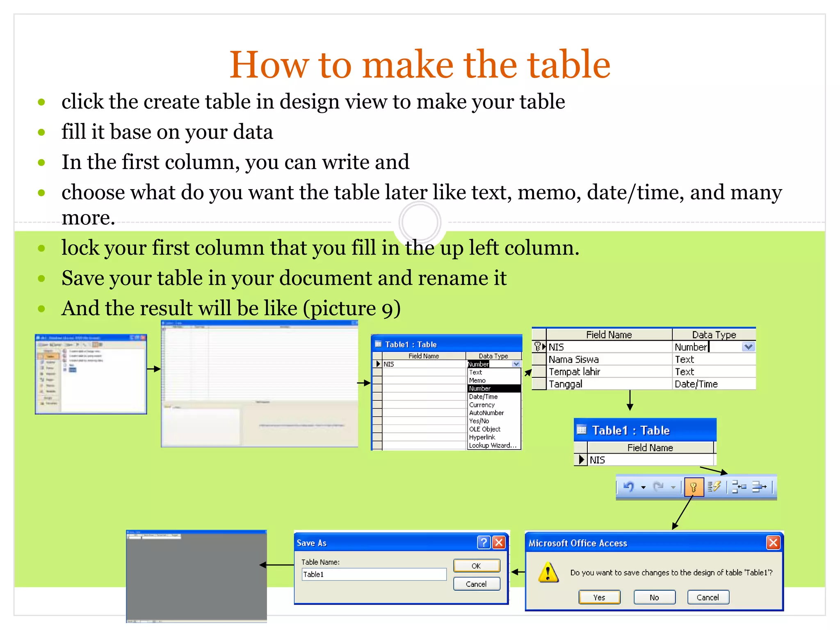This screenshot has height=630, width=840.
Task: Choose AutoNumber in the data type list
Action: pos(486,413)
